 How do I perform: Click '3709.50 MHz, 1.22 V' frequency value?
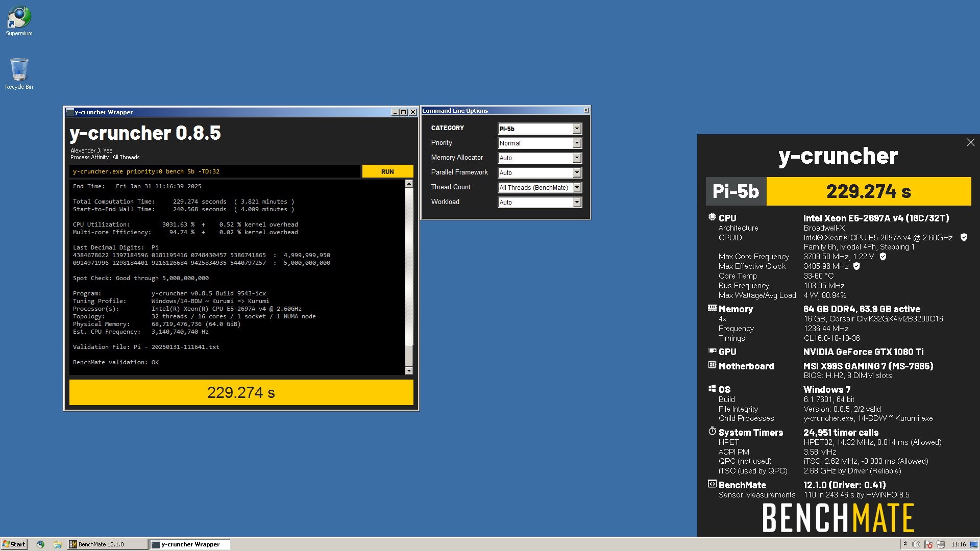(839, 257)
